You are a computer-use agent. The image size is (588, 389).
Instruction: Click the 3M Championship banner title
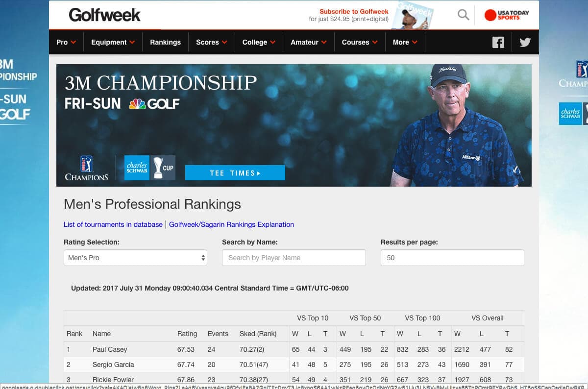[x=161, y=83]
